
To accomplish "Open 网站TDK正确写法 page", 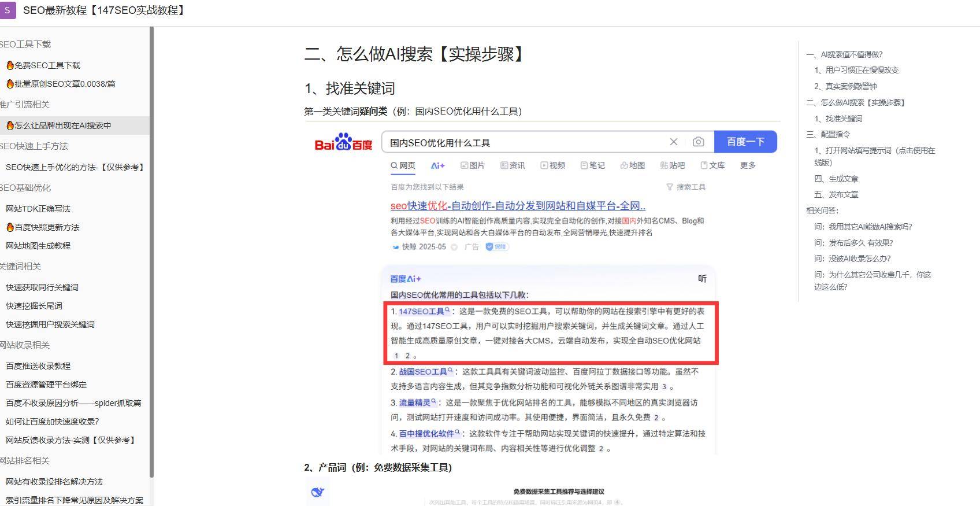I will tap(38, 209).
